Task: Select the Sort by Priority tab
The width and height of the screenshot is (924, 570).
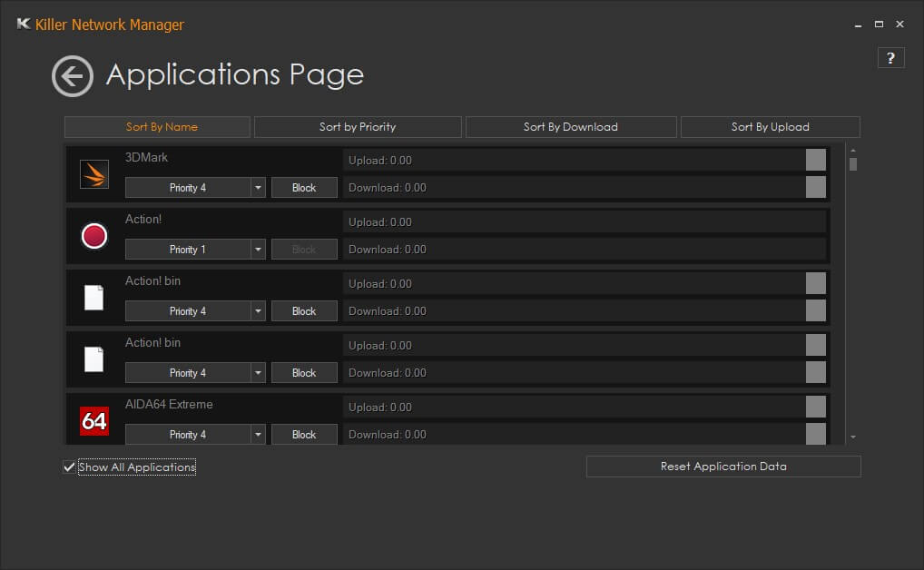Action: click(358, 127)
